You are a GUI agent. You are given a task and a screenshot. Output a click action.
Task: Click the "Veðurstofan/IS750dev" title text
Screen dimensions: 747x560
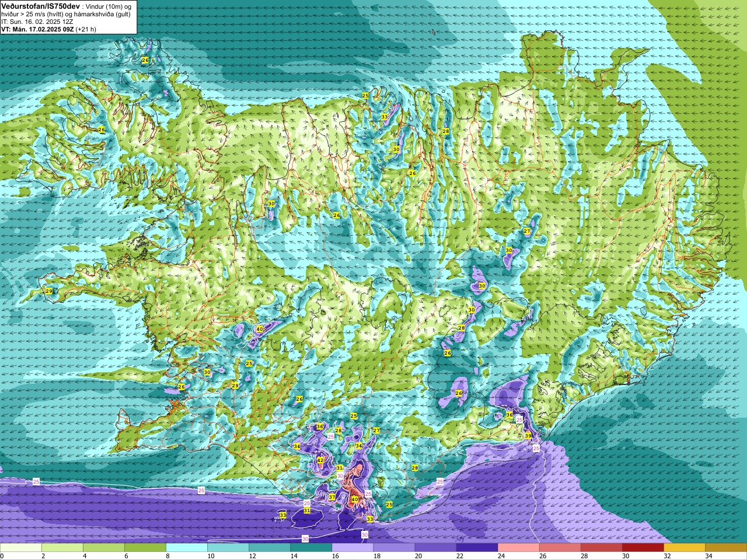pos(41,5)
